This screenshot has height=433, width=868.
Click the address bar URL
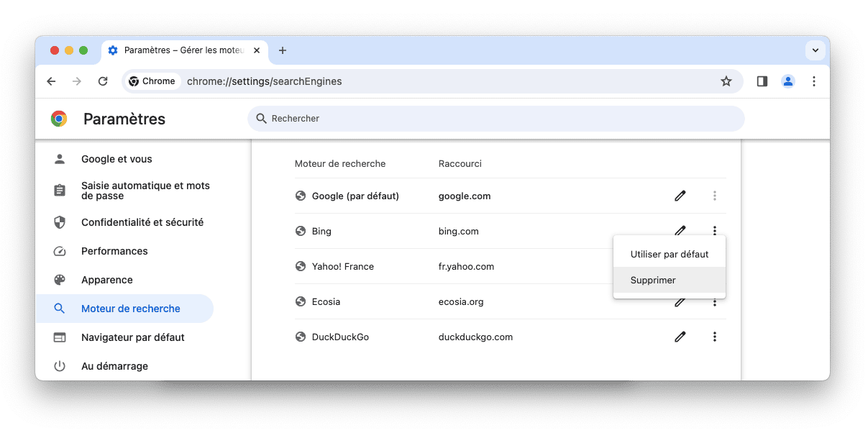point(265,81)
